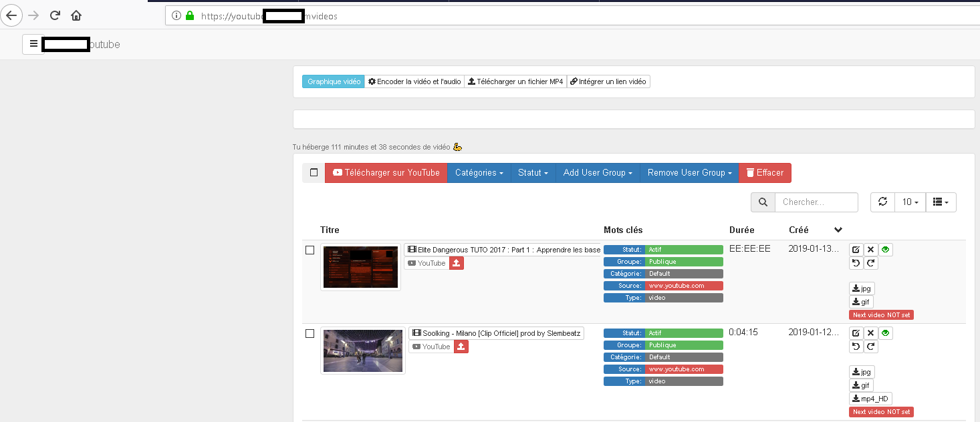Image resolution: width=980 pixels, height=422 pixels.
Task: Switch to the Encoder la vidéo et l'audio tab
Action: click(x=414, y=81)
